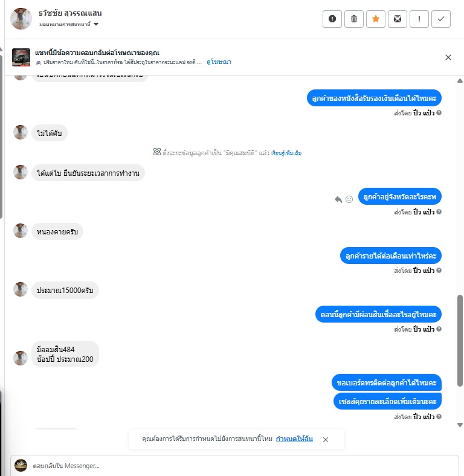Dismiss the assignment prompt popup
Screen dimensions: 464x476
(326, 440)
